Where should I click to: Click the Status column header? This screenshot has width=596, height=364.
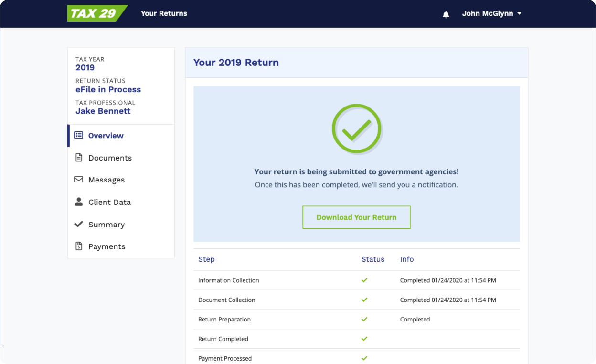pos(372,259)
